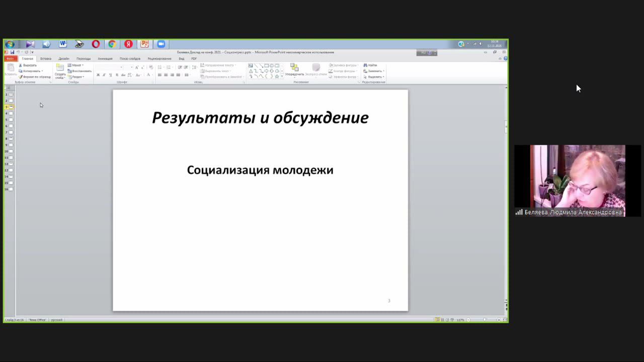Align text right
Screen dimensions: 644x362
(x=172, y=75)
